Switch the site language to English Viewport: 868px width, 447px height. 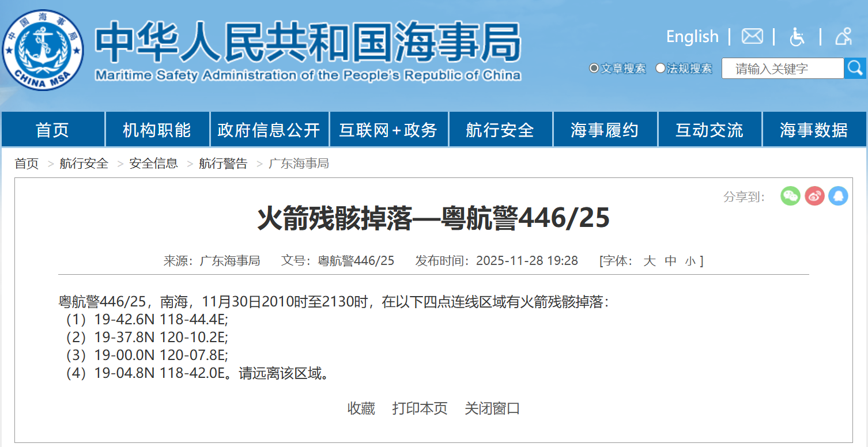pyautogui.click(x=692, y=37)
